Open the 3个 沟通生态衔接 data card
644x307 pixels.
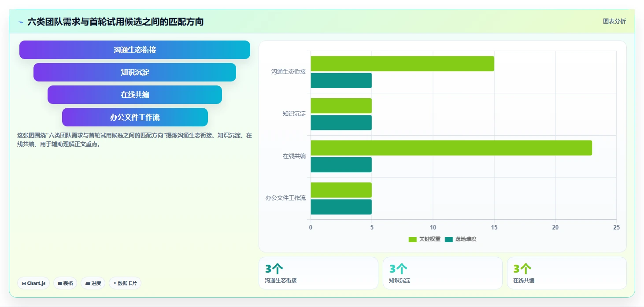tap(318, 273)
